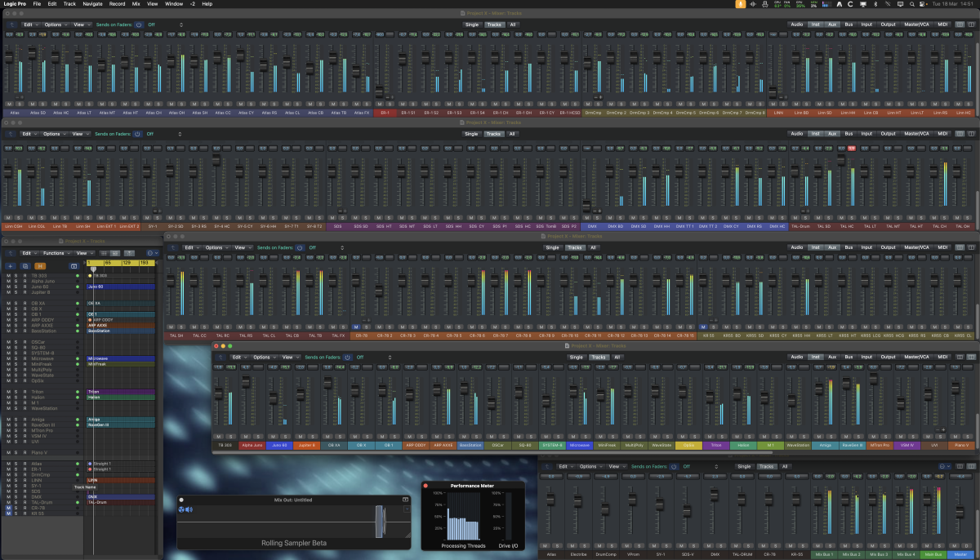
Task: Open Functions dropdown in Tracks window
Action: (x=56, y=253)
